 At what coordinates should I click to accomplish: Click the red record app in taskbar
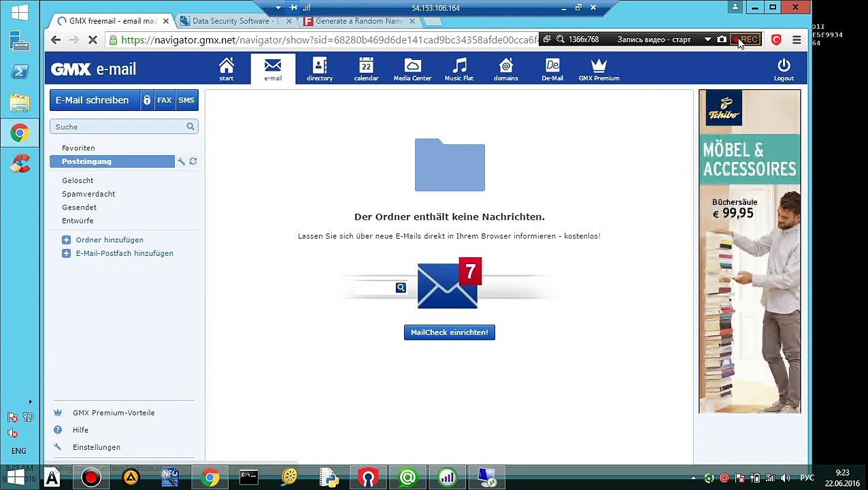pos(91,478)
